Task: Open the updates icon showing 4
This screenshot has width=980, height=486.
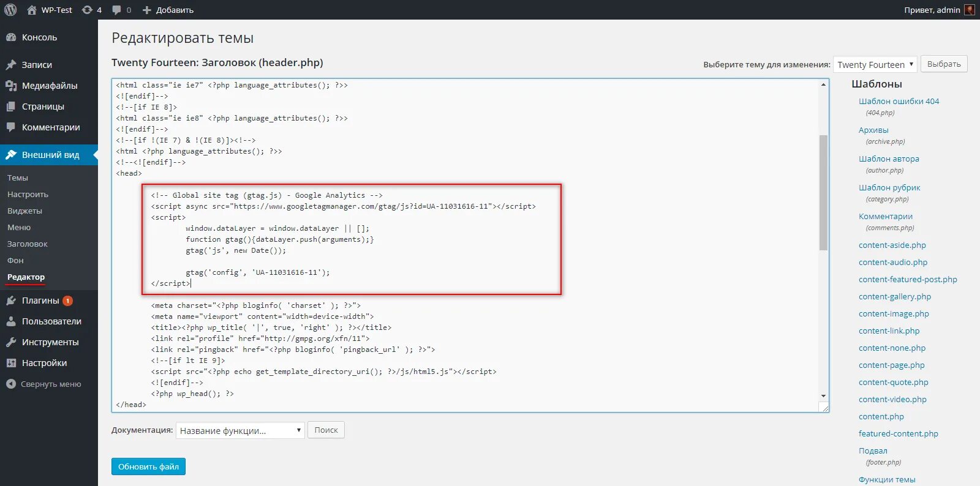Action: point(87,10)
